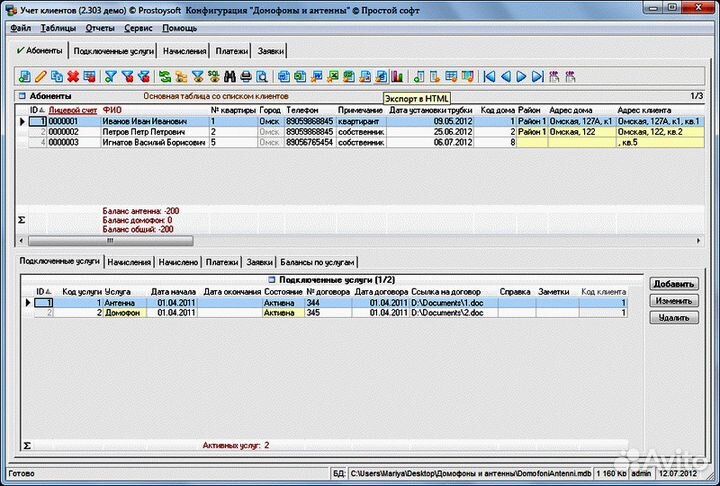The height and width of the screenshot is (486, 720).
Task: Go to the first record arrow icon
Action: tap(489, 76)
